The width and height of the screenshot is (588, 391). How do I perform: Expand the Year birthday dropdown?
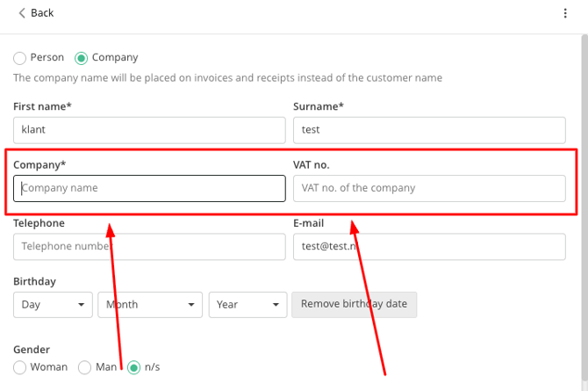(x=247, y=305)
